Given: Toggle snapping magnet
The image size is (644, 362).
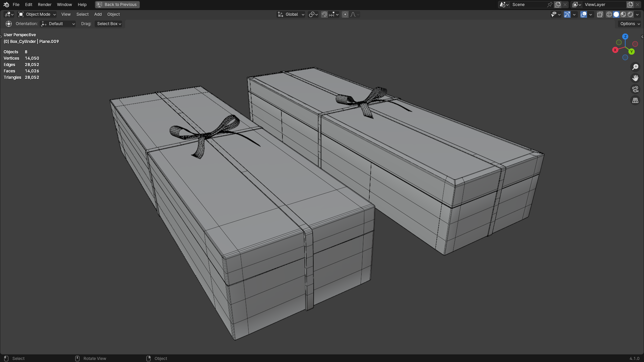Looking at the screenshot, I should point(324,14).
